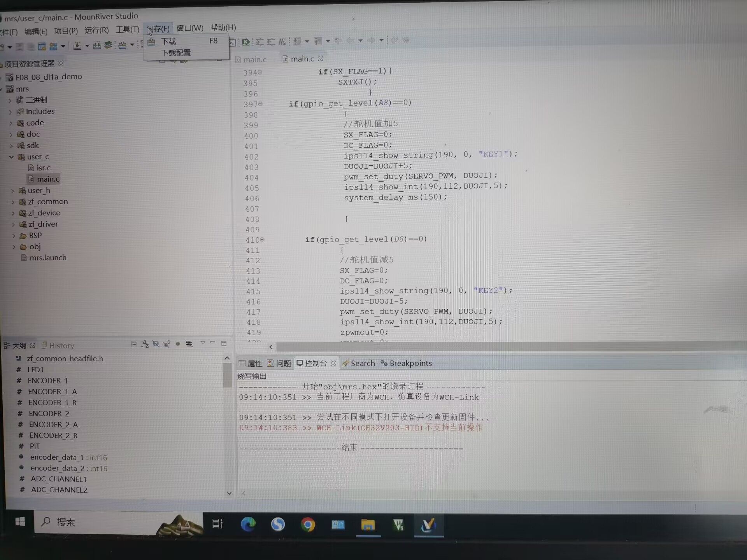Open the 编辑(E) edit menu

tap(35, 31)
